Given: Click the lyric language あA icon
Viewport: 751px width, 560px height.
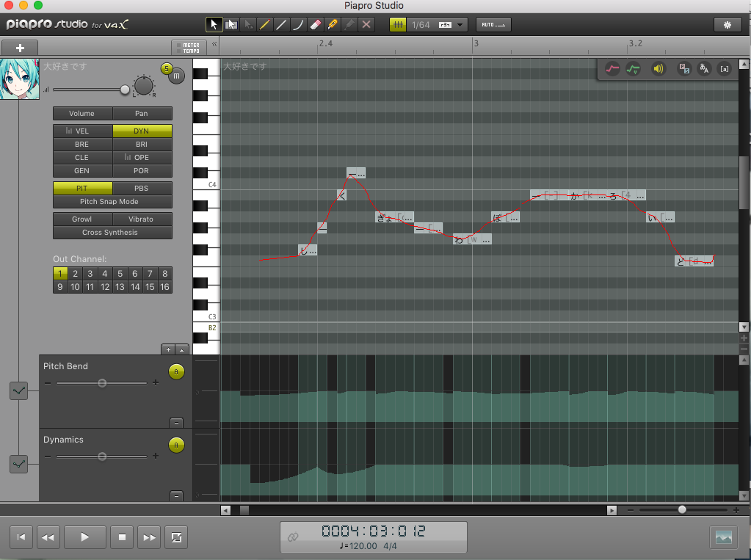Looking at the screenshot, I should pyautogui.click(x=704, y=69).
